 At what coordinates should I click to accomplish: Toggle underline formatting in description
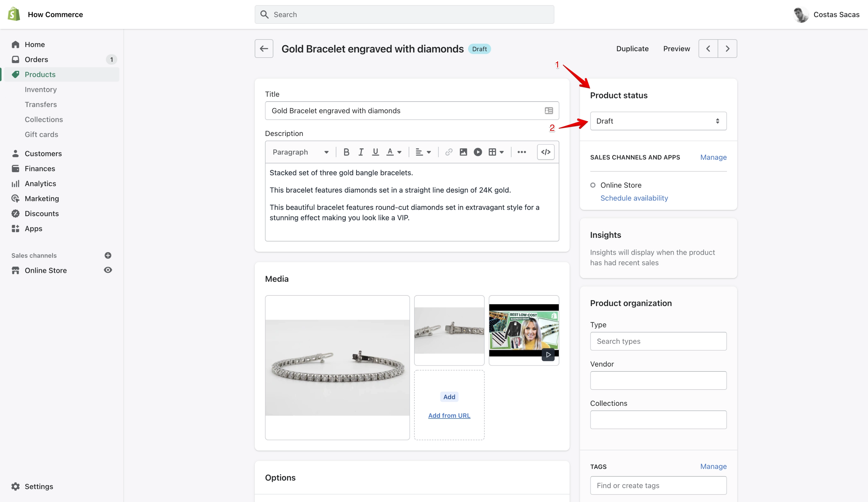[x=376, y=152]
